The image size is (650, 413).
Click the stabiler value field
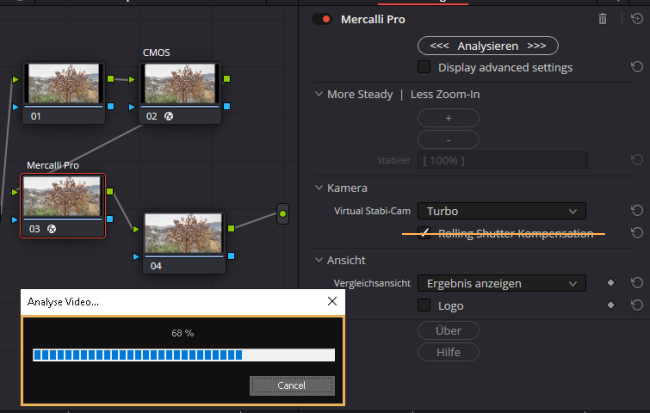click(x=502, y=160)
